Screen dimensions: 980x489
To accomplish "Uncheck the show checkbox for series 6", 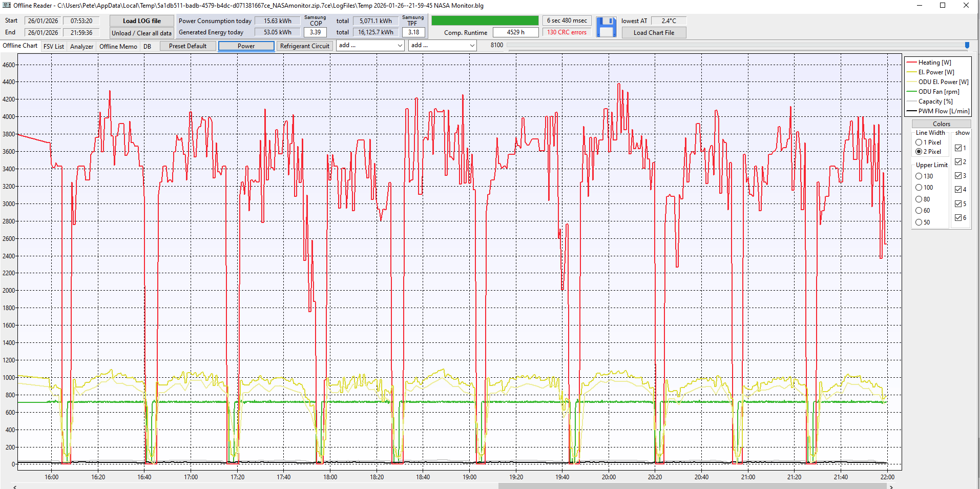I will 958,218.
